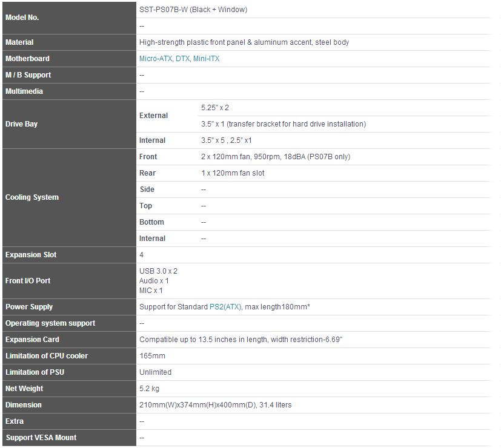Screen dimensions: 501x448
Task: Select the SST-PS07B-W model number text
Action: click(193, 10)
